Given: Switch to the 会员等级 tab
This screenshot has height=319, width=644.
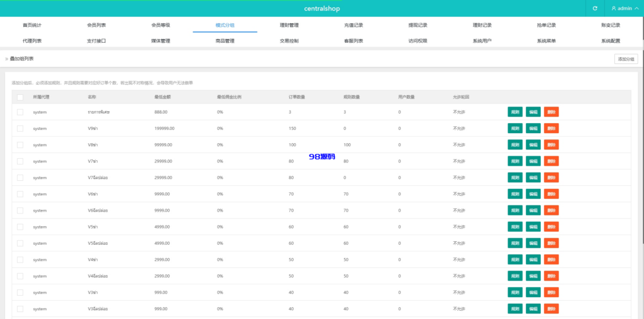Looking at the screenshot, I should 160,25.
